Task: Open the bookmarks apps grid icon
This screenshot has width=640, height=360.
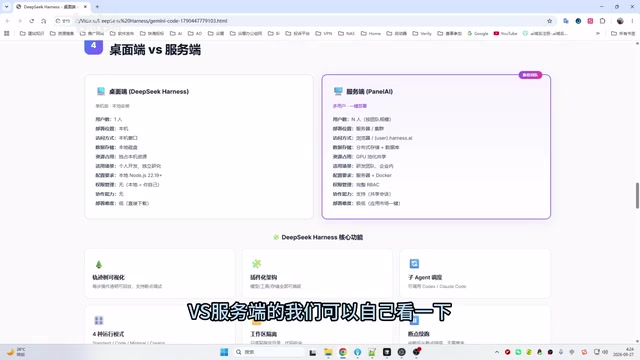Action: tap(7, 33)
